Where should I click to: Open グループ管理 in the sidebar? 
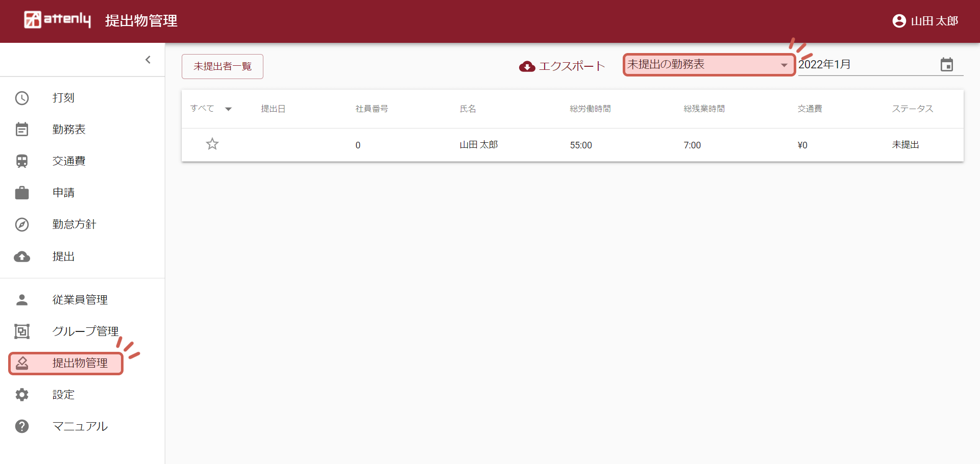(85, 331)
